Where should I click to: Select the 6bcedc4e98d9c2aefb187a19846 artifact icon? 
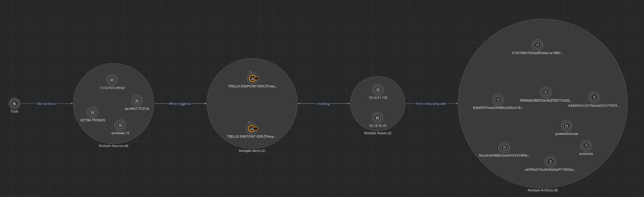point(504,148)
